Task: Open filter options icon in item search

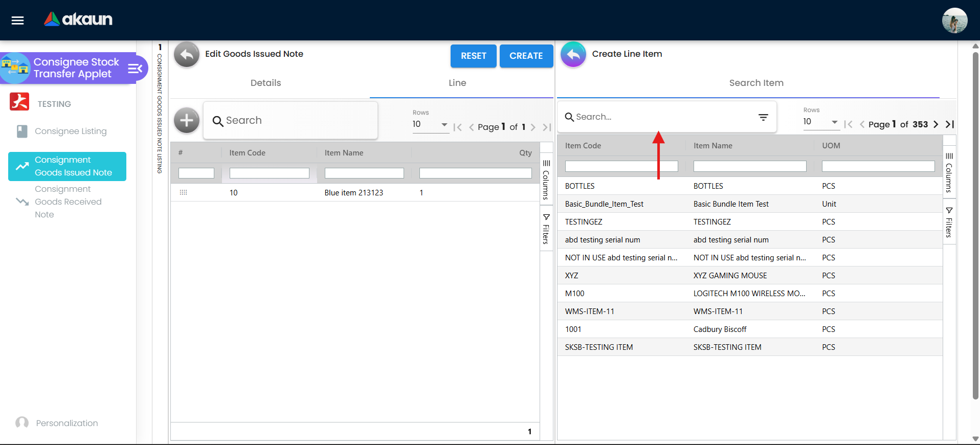Action: click(x=763, y=117)
